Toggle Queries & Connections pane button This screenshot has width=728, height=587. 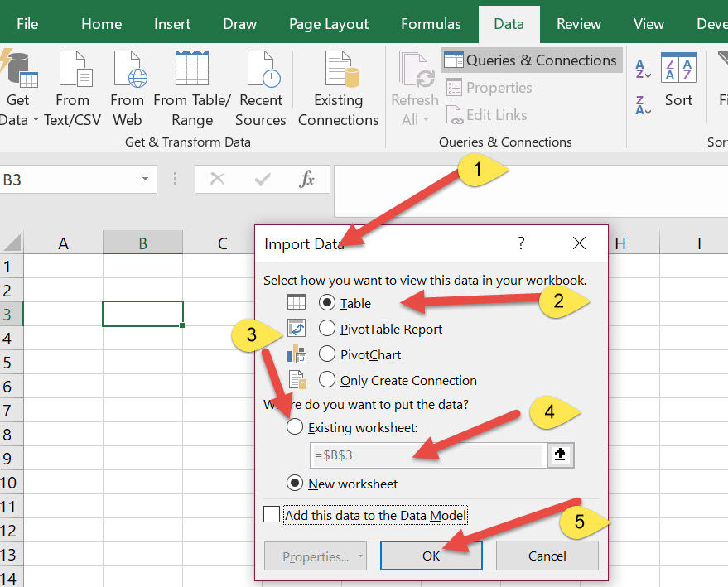click(x=531, y=60)
